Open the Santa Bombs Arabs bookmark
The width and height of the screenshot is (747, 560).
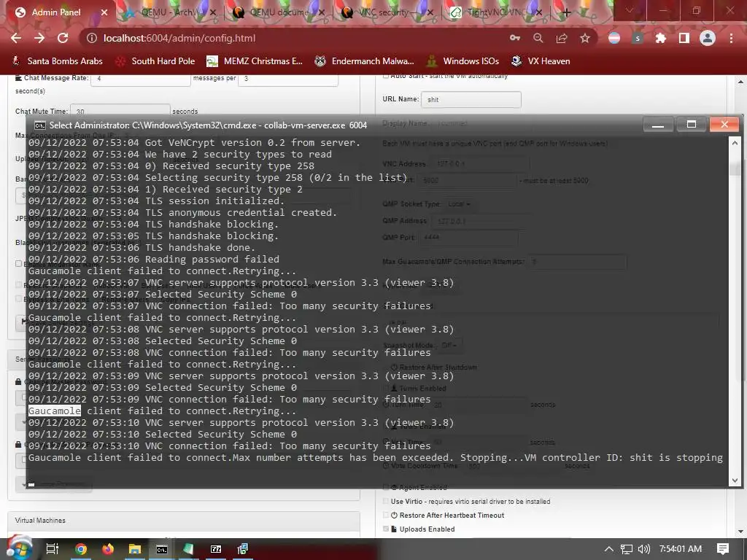[x=57, y=61]
